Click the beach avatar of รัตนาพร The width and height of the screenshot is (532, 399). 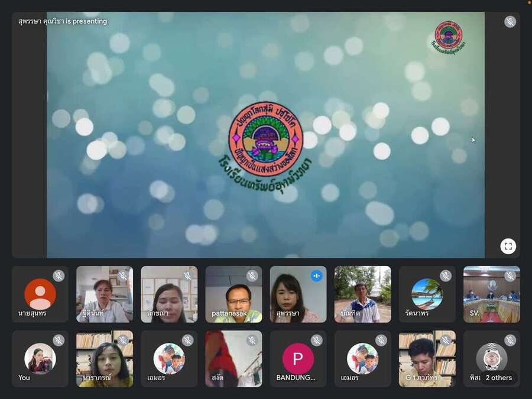[x=427, y=294]
